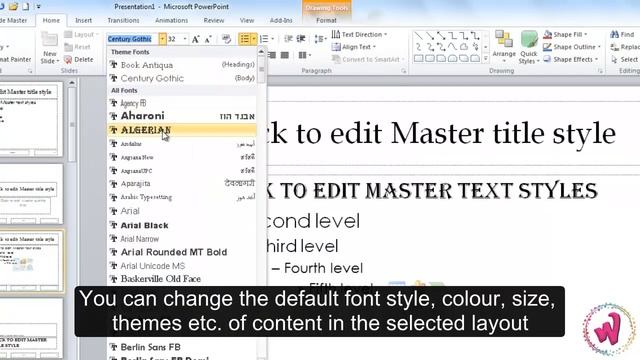This screenshot has height=360, width=640.
Task: Click the font name box showing Century Gothic
Action: [x=133, y=39]
